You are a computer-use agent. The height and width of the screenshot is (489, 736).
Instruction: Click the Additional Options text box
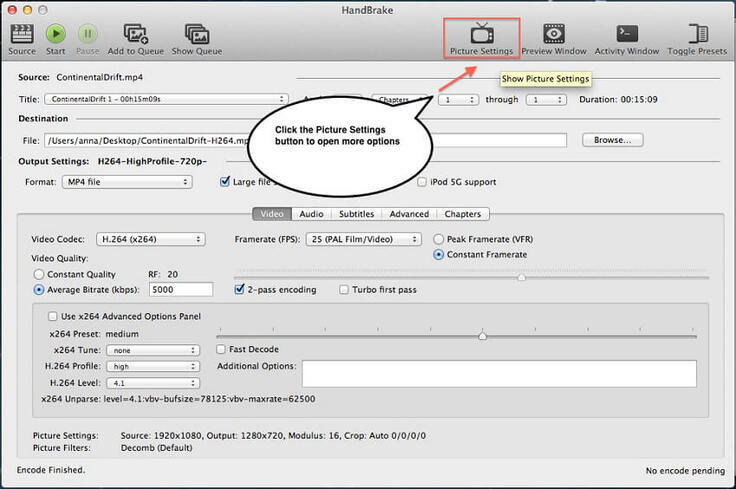(499, 374)
